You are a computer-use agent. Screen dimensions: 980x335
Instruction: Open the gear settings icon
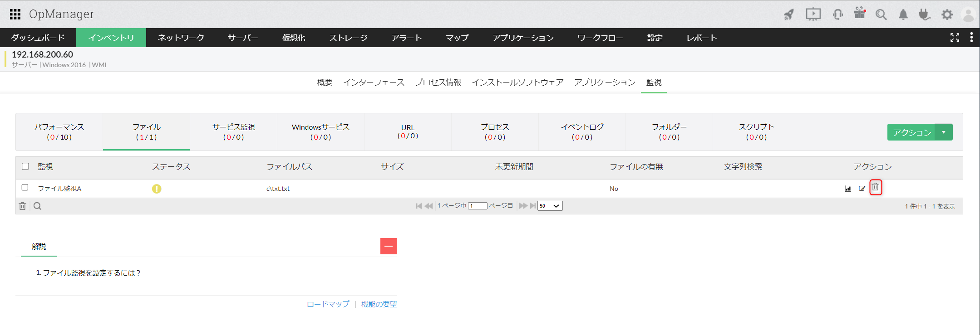click(x=947, y=15)
